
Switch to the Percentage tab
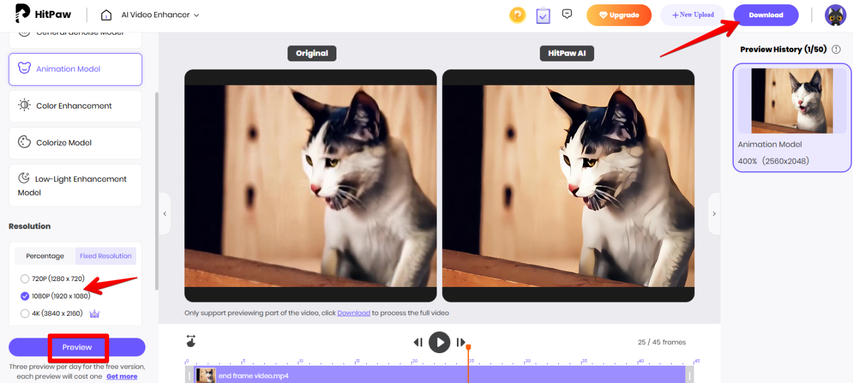[45, 256]
